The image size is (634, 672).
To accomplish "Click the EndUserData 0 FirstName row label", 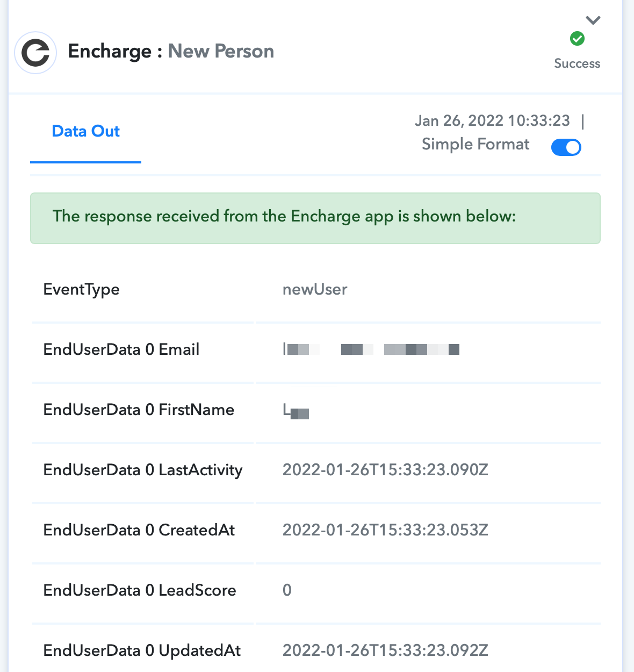I will tap(139, 410).
